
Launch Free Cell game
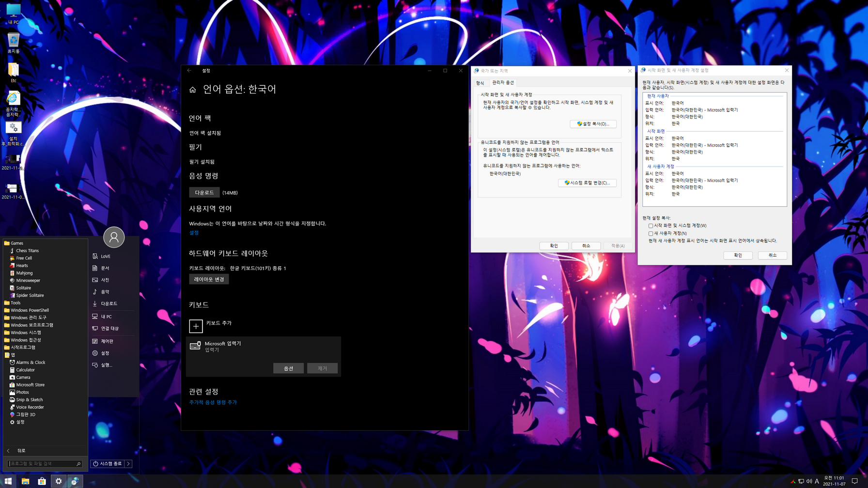(x=24, y=258)
